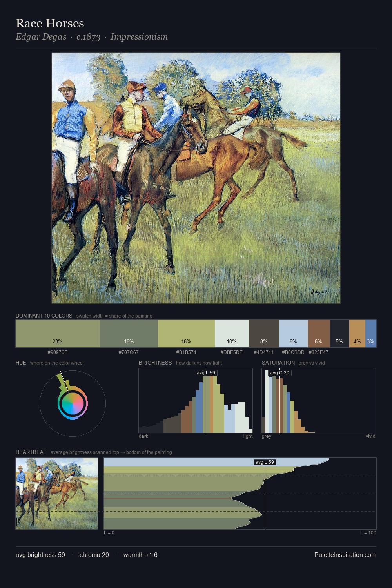
Task: Click the hex code #B1B574
Action: coord(186,352)
